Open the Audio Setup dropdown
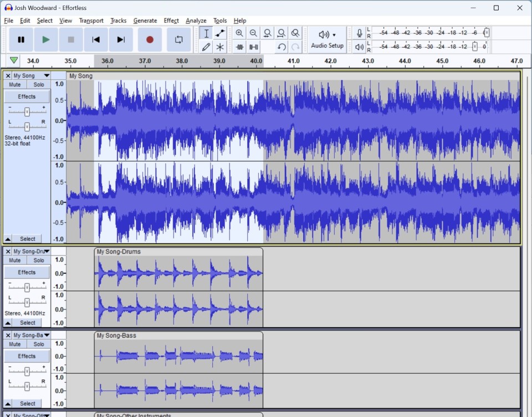Screen dimensions: 532x417 pos(327,39)
